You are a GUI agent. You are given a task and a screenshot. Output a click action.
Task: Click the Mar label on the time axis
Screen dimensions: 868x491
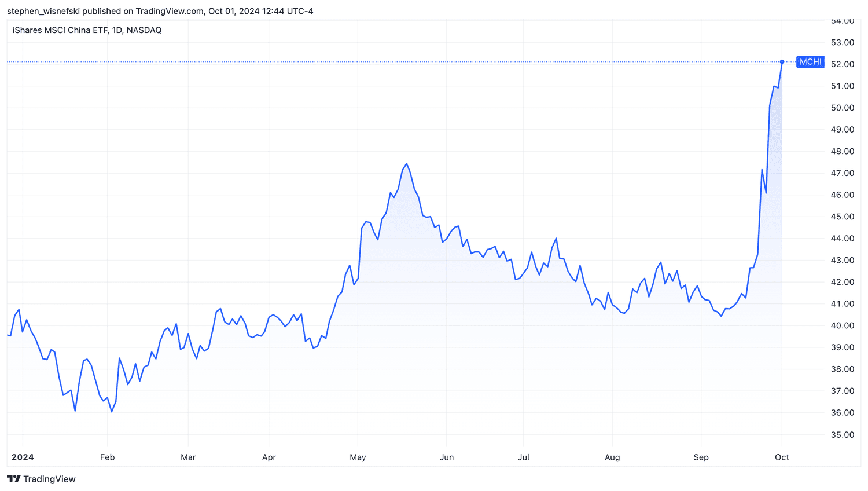(x=188, y=457)
